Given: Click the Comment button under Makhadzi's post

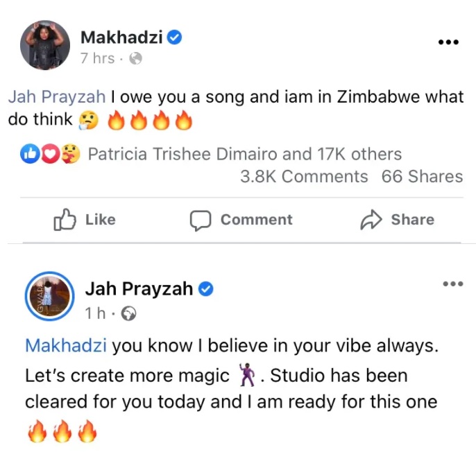Looking at the screenshot, I should (241, 220).
